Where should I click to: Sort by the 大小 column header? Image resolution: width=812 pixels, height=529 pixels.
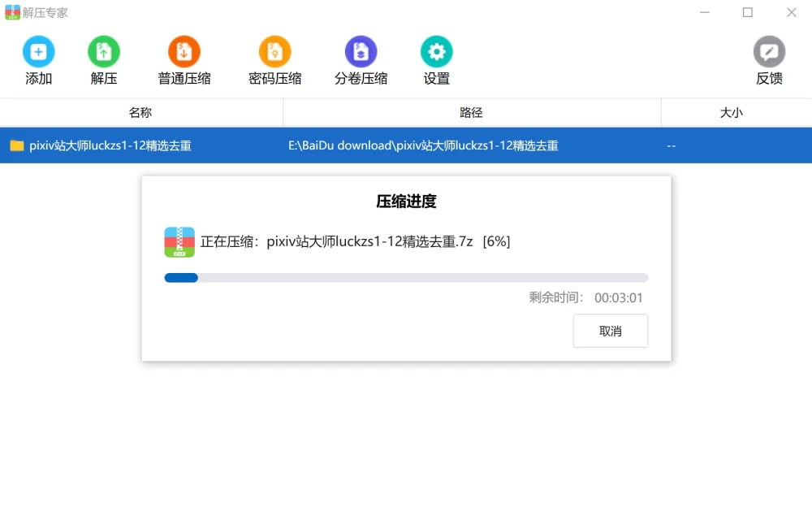pos(732,112)
